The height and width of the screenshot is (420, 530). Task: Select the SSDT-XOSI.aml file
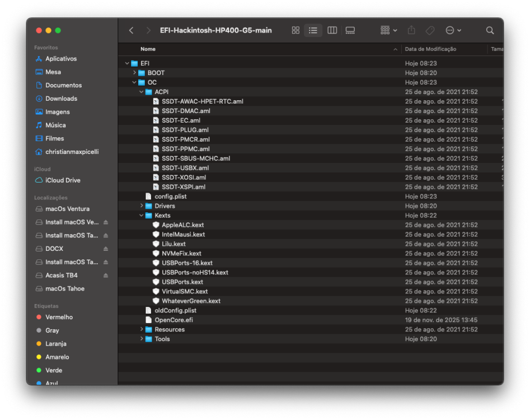[x=184, y=177]
